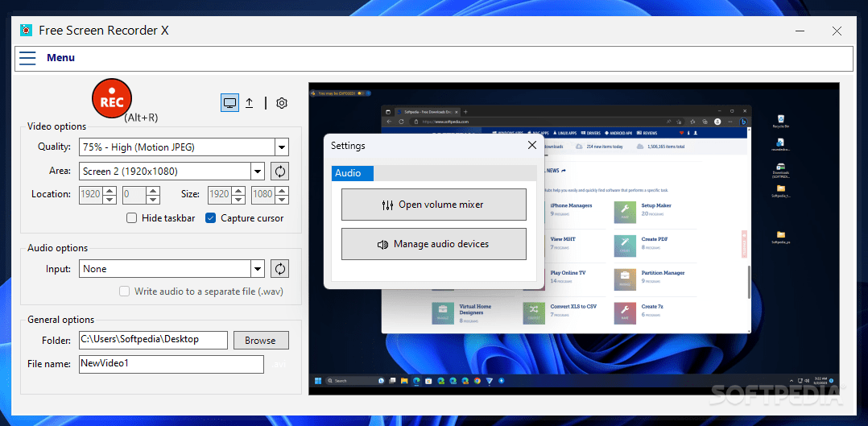Start recording with the red REC button
Image resolution: width=868 pixels, height=426 pixels.
111,98
